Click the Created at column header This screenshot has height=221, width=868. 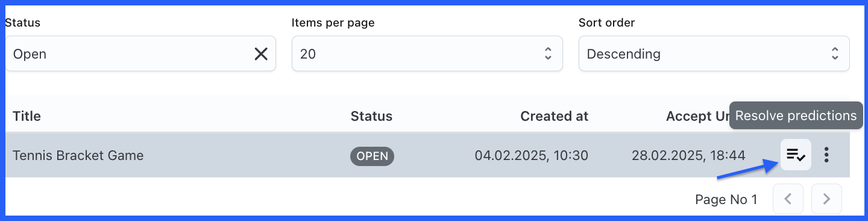coord(555,116)
